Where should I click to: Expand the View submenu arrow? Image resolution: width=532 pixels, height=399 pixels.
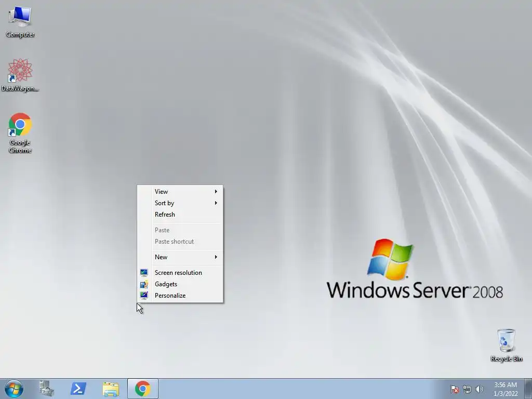point(216,192)
